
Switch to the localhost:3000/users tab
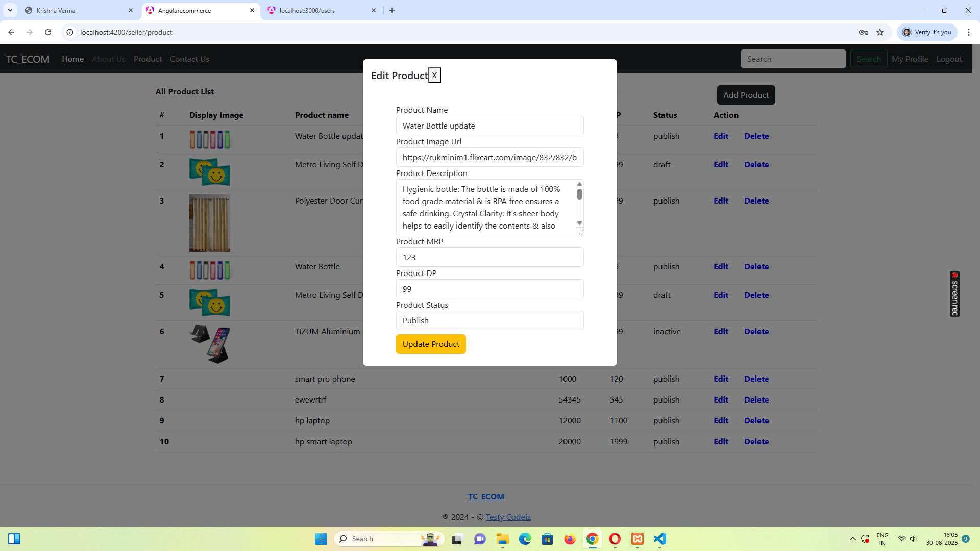tap(322, 10)
